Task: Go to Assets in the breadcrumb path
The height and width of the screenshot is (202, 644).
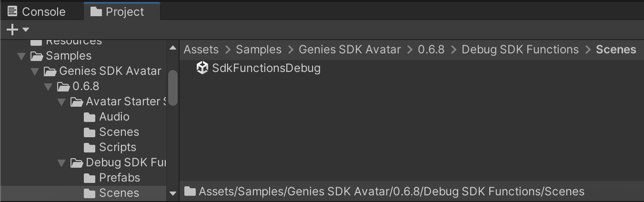Action: pos(201,50)
